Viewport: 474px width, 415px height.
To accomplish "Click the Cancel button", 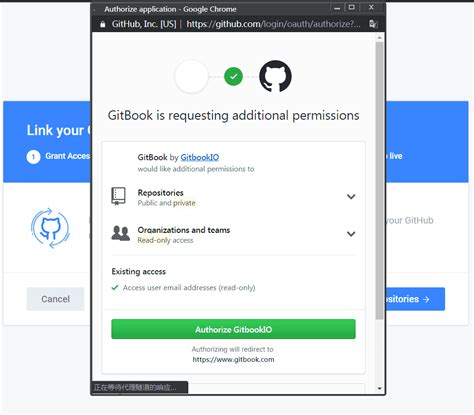I will click(x=55, y=299).
